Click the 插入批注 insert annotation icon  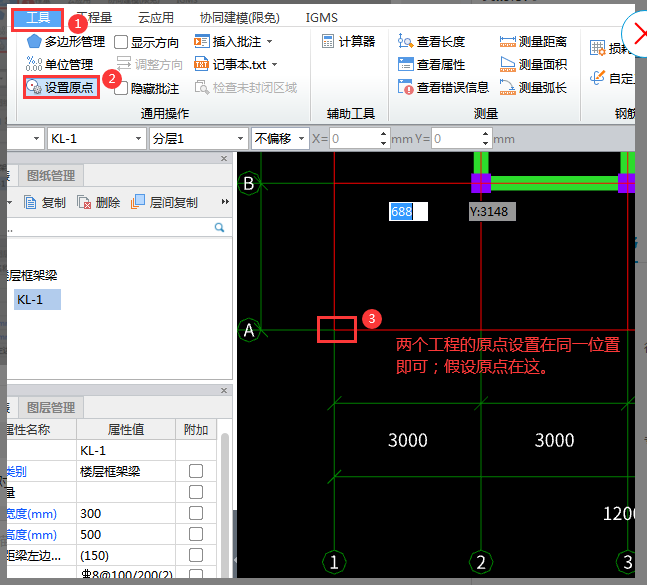pos(202,41)
